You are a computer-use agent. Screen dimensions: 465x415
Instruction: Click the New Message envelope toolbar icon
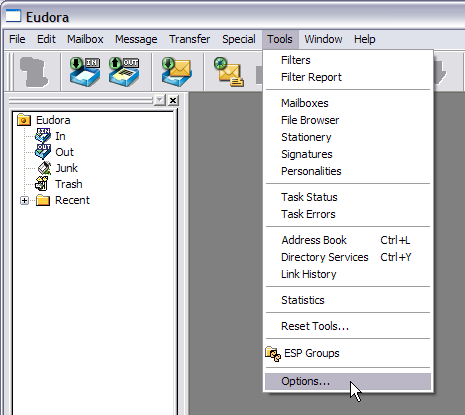click(229, 72)
